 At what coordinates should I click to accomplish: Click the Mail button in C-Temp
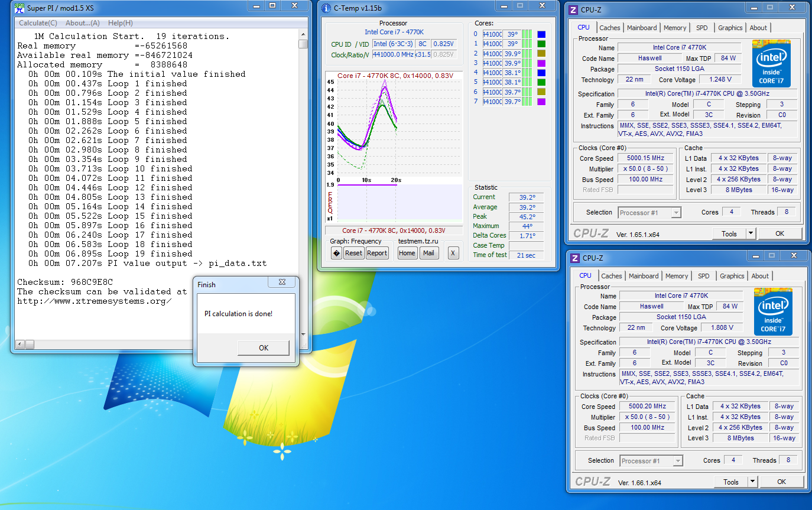pyautogui.click(x=428, y=253)
